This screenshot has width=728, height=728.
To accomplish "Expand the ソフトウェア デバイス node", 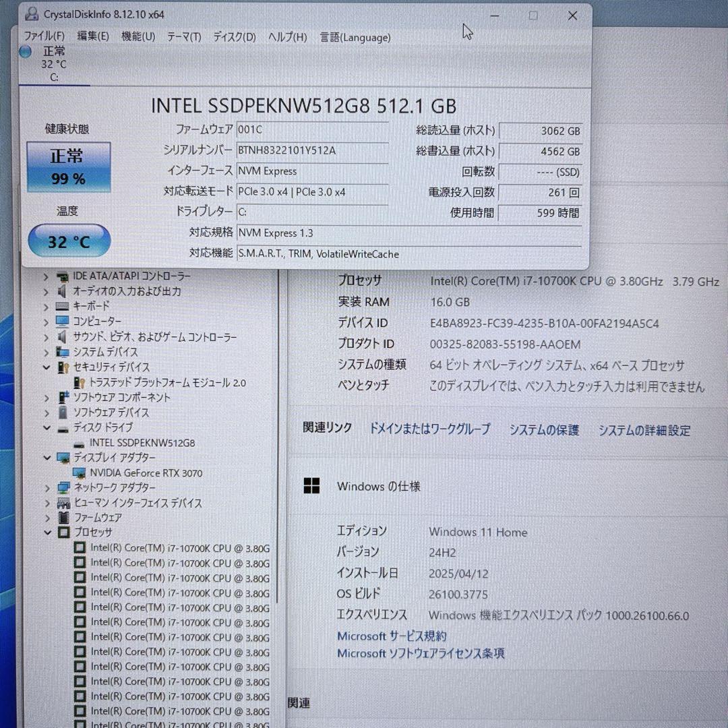I will 46,413.
